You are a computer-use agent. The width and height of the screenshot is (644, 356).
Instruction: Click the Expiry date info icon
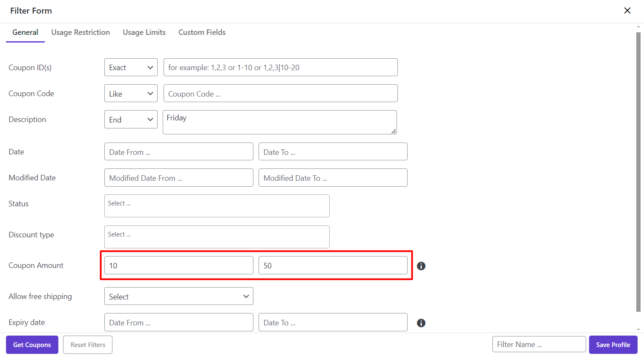421,323
